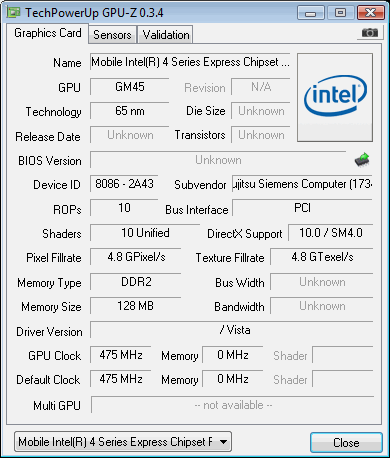Switch to the Sensors tab
390x458 pixels.
point(112,35)
